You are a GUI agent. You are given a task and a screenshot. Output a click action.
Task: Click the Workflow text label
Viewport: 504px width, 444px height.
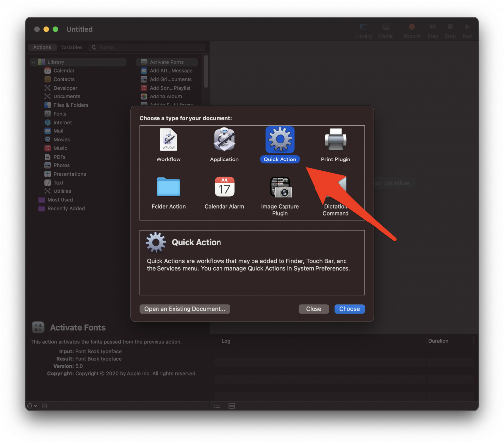(x=168, y=159)
